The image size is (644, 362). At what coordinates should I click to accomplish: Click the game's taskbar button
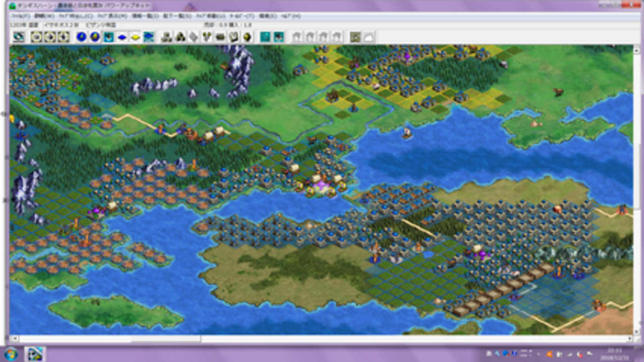[x=35, y=355]
